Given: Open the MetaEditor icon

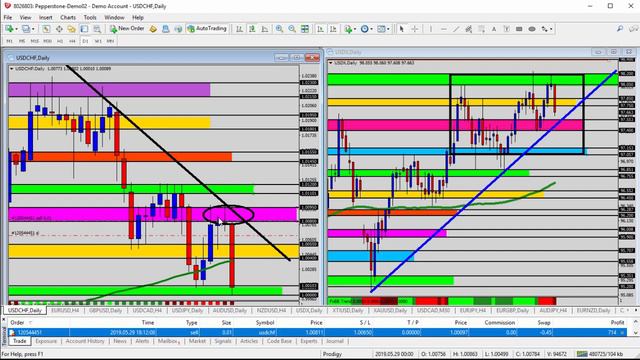Looking at the screenshot, I should tap(153, 29).
